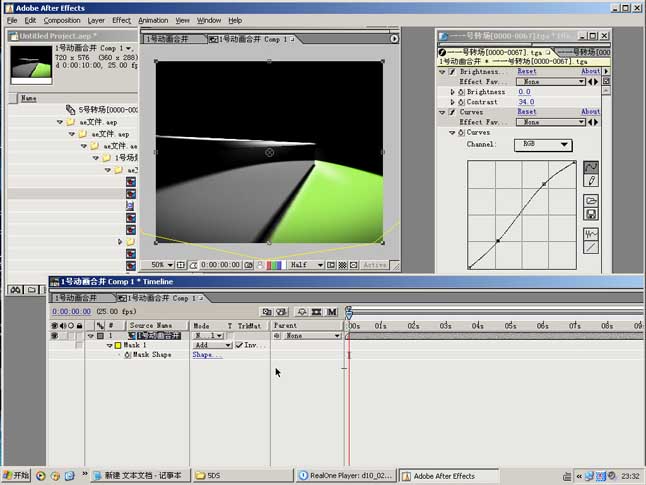Expand the Contrast property

(452, 102)
